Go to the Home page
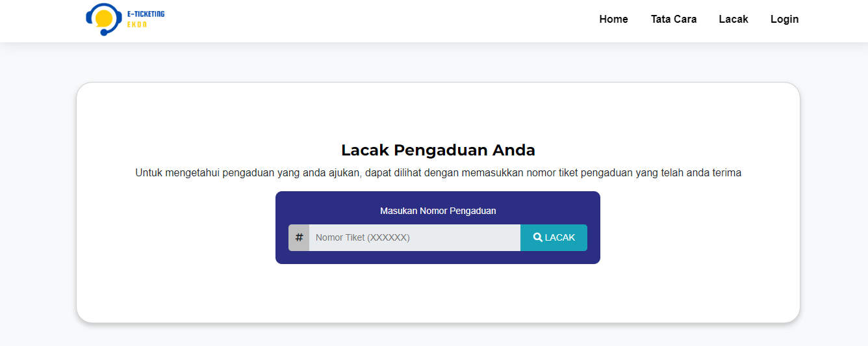This screenshot has height=346, width=868. click(x=613, y=20)
